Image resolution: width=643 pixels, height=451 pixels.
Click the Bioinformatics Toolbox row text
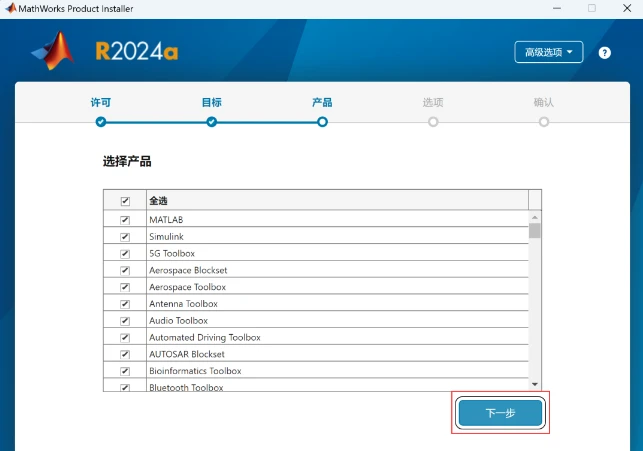point(195,371)
